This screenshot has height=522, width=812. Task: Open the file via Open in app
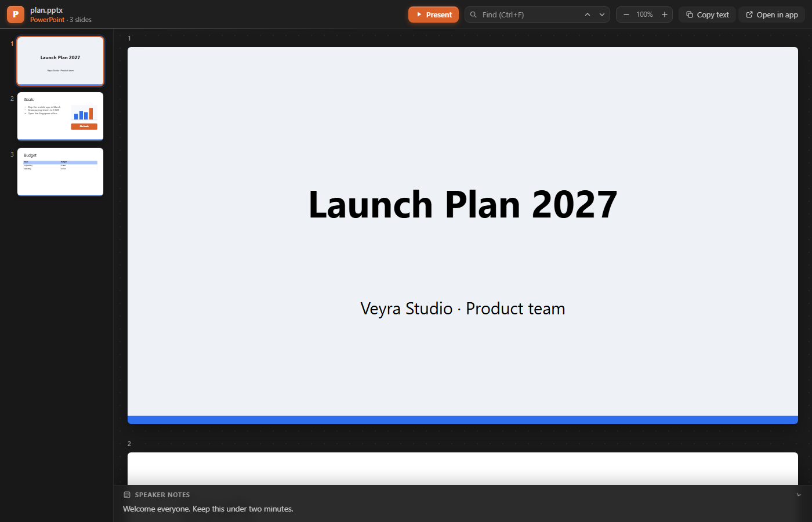pyautogui.click(x=772, y=14)
